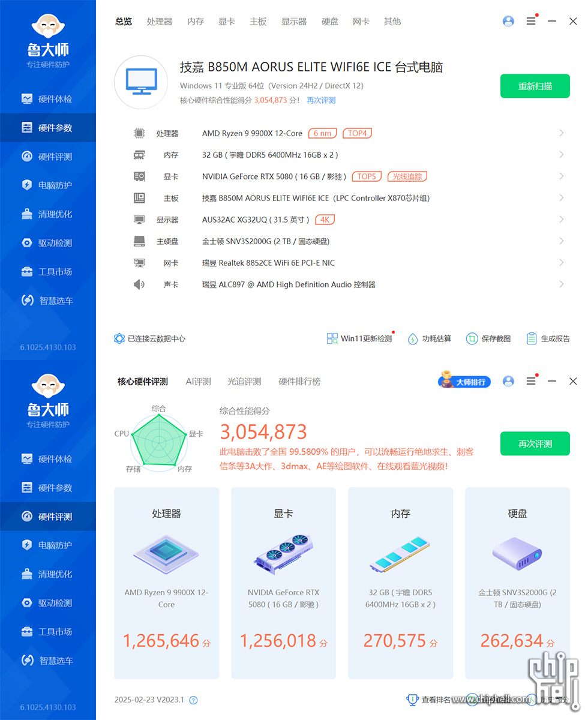The height and width of the screenshot is (720, 588).
Task: Click the 4K badge on the 显示器 row
Action: coord(325,220)
